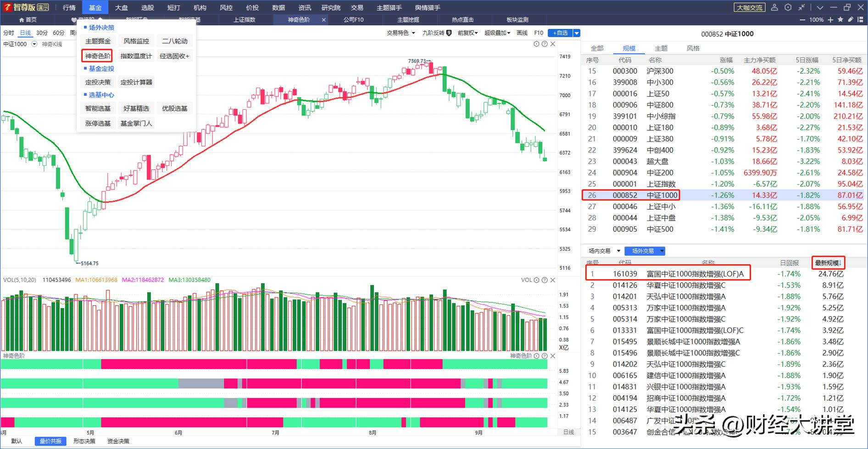This screenshot has height=449, width=868.
Task: Switch chart period to 30分
Action: pyautogui.click(x=42, y=33)
